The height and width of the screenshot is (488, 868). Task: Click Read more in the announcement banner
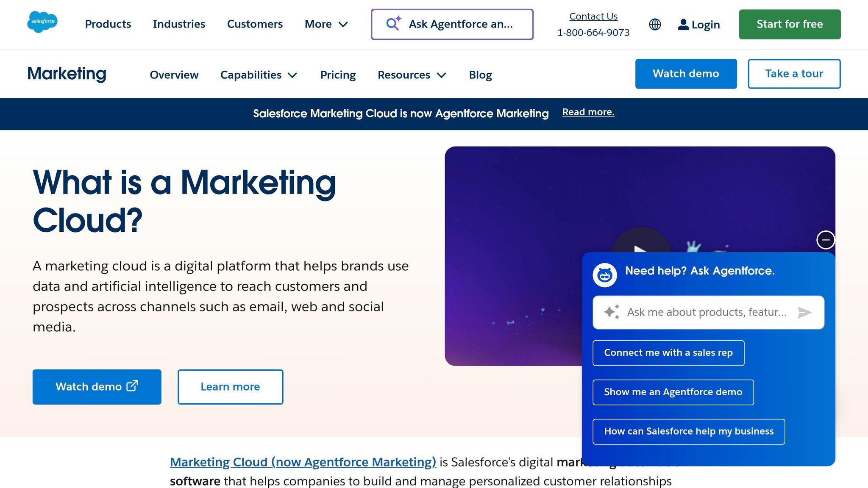pyautogui.click(x=588, y=112)
